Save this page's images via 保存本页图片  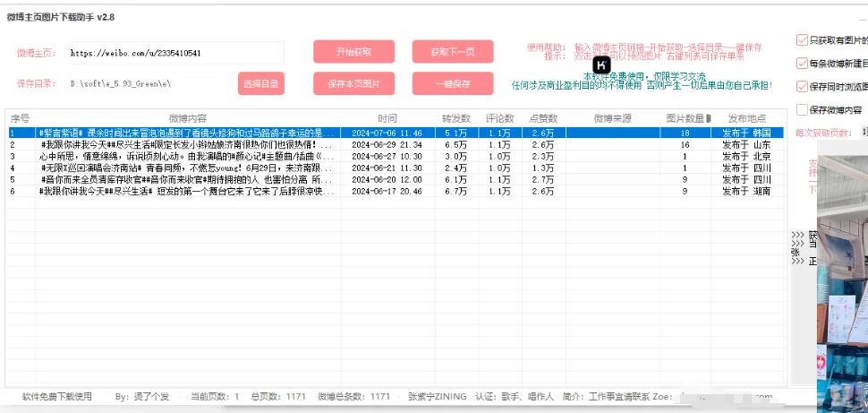(x=353, y=83)
